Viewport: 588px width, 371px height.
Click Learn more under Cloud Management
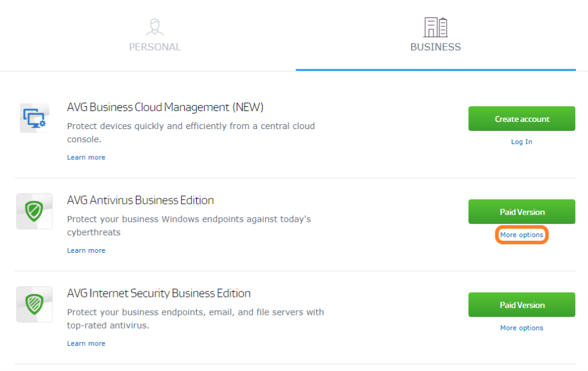[x=86, y=157]
